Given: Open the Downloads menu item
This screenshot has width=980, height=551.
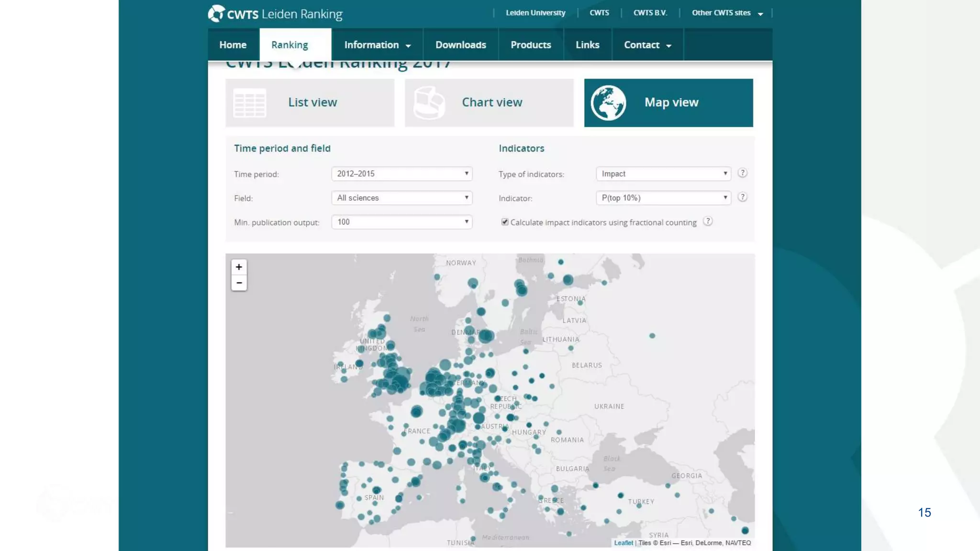Looking at the screenshot, I should [x=460, y=45].
